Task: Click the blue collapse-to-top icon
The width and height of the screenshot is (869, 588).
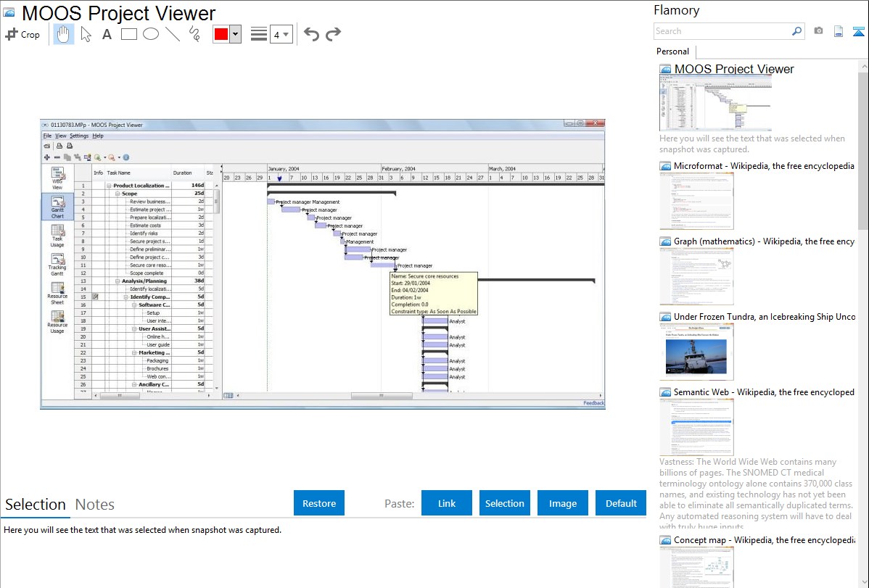Action: tap(858, 31)
